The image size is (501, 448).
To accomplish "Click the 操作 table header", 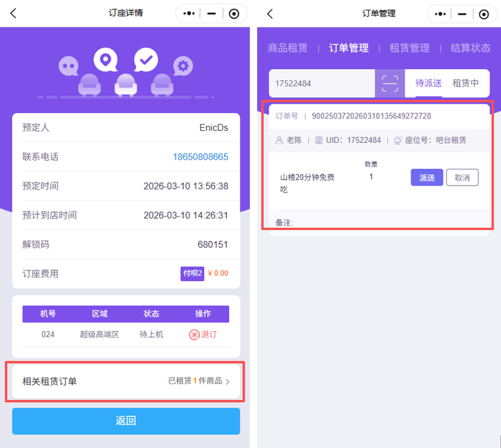I will click(203, 314).
